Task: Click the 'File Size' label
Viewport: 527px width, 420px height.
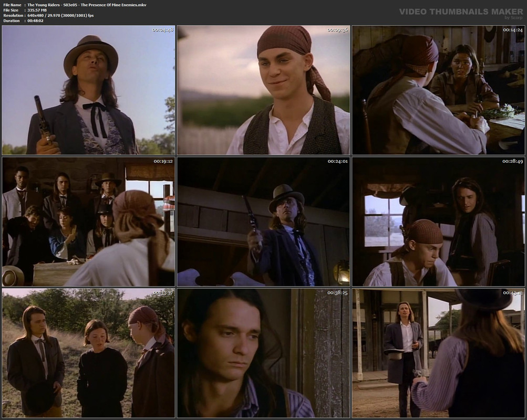Action: click(11, 10)
